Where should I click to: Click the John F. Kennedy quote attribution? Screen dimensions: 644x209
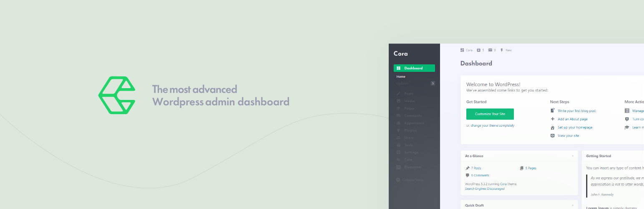pyautogui.click(x=602, y=194)
